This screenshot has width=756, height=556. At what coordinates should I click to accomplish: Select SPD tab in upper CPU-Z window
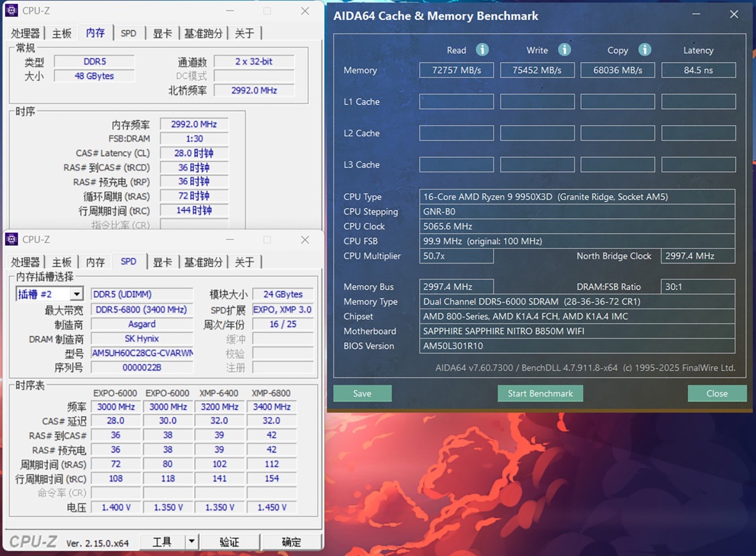(128, 34)
